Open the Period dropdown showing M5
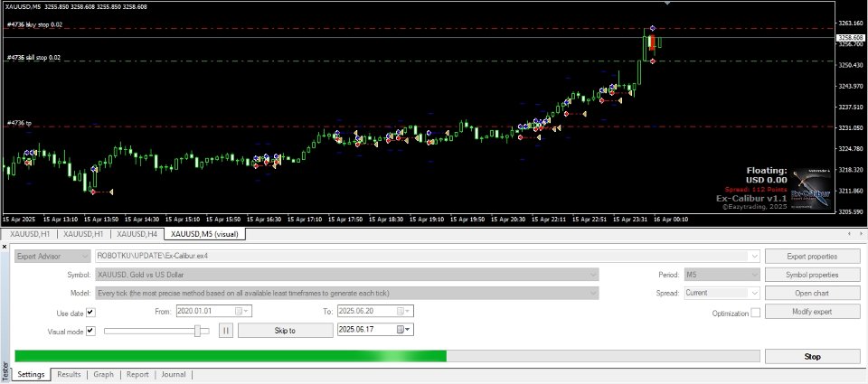The image size is (868, 384). 722,275
